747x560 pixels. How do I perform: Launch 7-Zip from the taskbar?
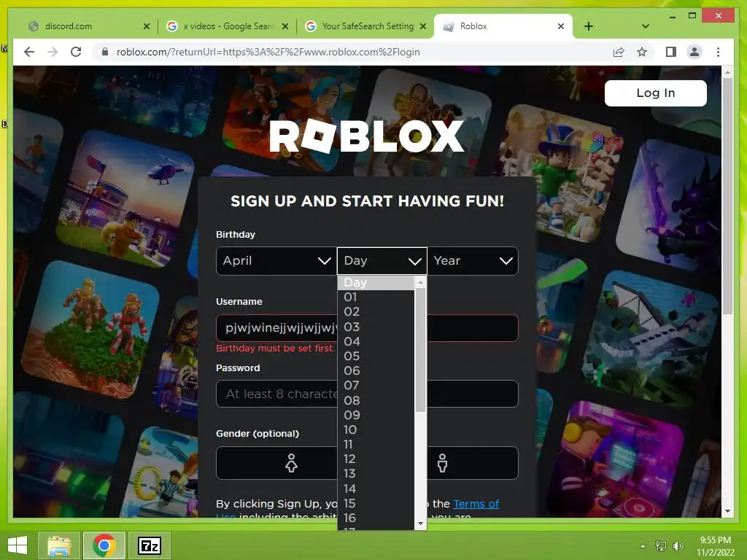click(149, 545)
